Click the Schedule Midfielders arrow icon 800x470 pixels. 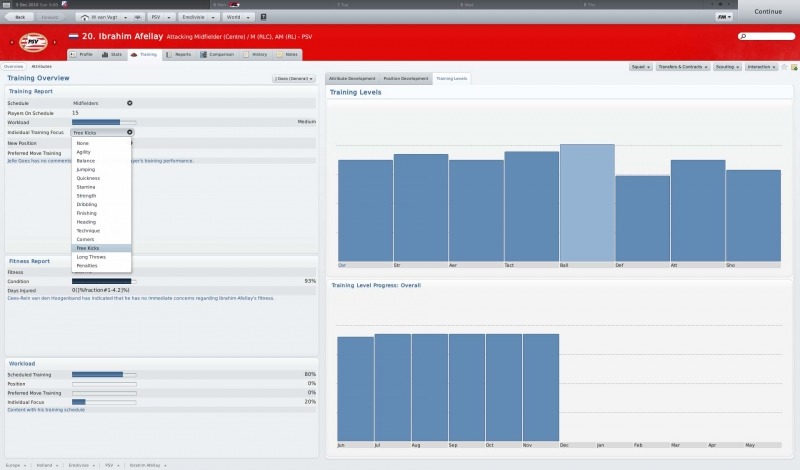click(129, 103)
